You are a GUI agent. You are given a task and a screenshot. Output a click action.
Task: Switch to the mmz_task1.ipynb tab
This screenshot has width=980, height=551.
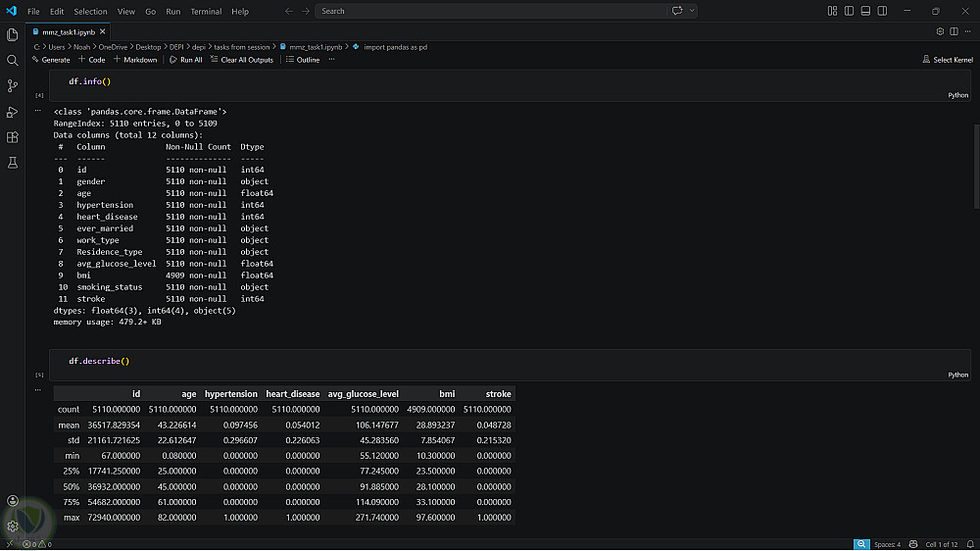[72, 32]
